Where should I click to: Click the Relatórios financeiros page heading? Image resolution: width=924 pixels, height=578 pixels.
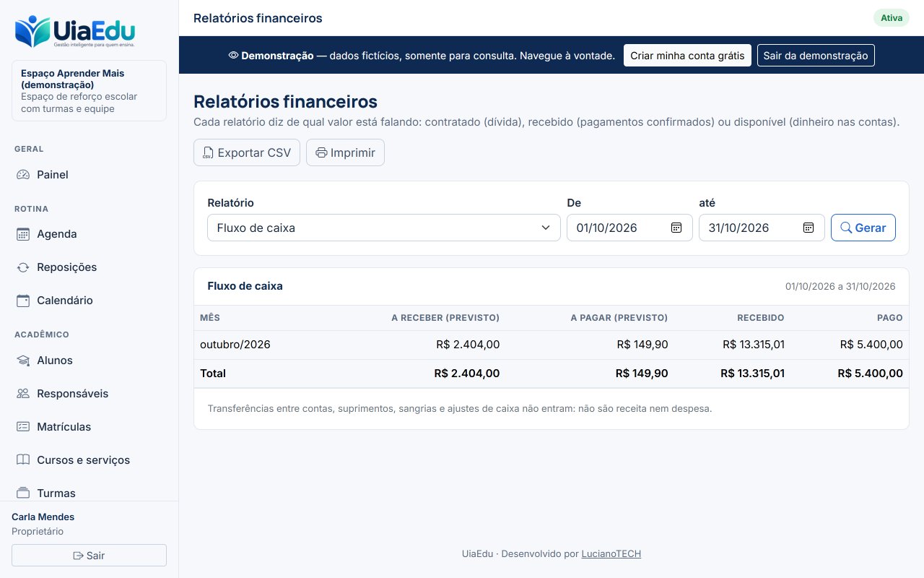285,101
